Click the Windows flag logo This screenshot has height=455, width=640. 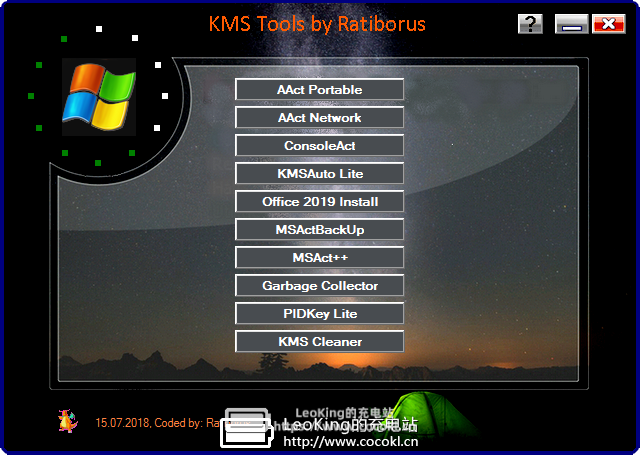click(x=99, y=97)
